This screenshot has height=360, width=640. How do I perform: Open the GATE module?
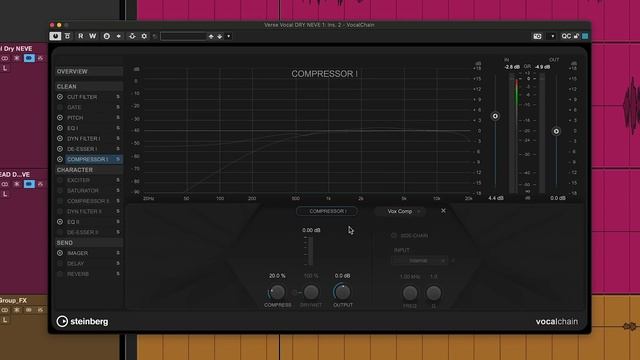tap(74, 107)
